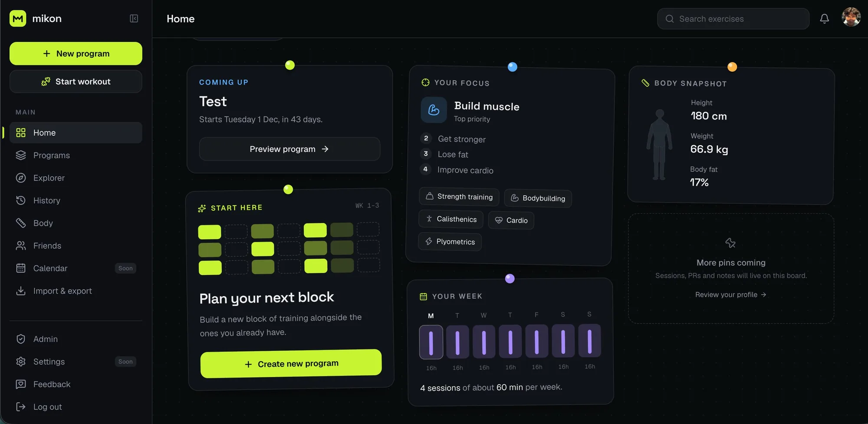868x424 pixels.
Task: Click the Search exercises field
Action: (733, 19)
